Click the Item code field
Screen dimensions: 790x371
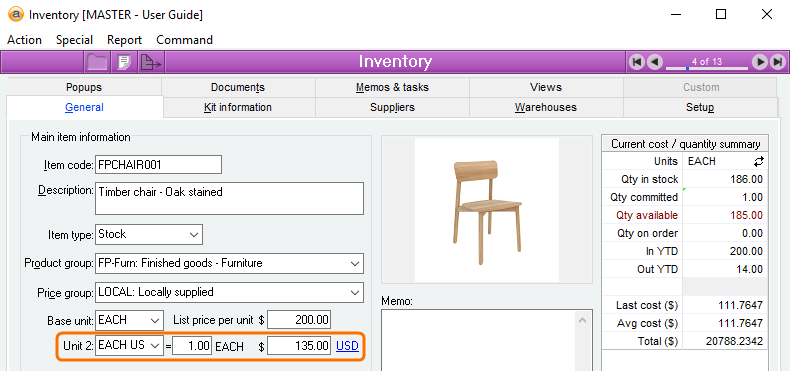point(158,164)
